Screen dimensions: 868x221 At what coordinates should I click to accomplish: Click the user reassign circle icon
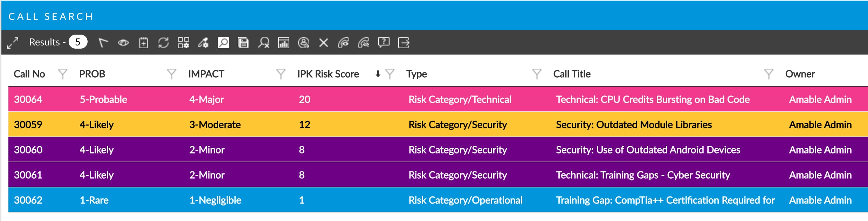303,43
